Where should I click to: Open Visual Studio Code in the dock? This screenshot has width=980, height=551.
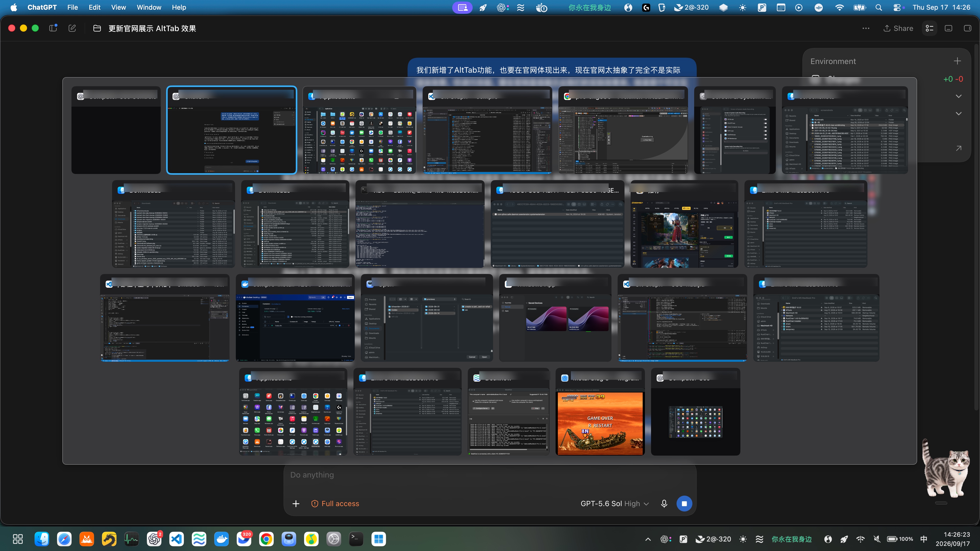coord(177,539)
